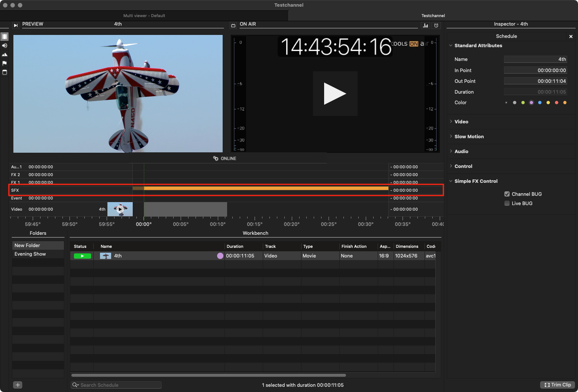Enable the Live BUG checkbox

507,203
